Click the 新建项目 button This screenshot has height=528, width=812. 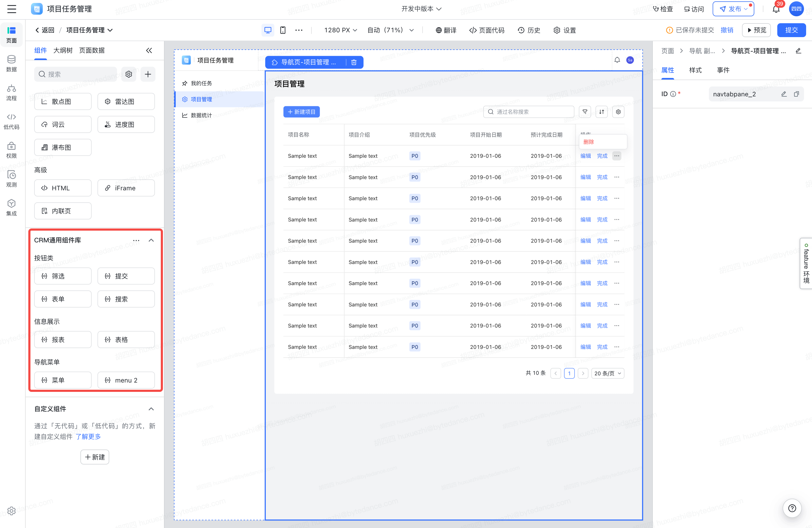(301, 112)
